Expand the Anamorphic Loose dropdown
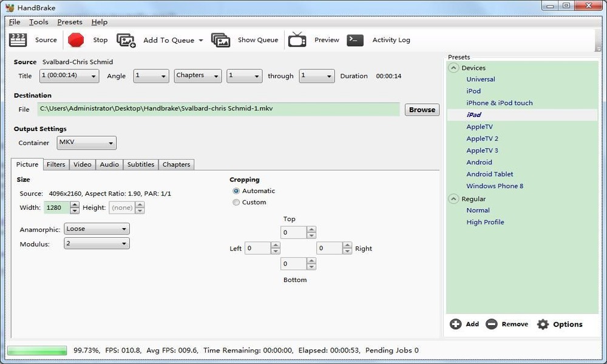Viewport: 607px width, 364px height. (x=97, y=229)
